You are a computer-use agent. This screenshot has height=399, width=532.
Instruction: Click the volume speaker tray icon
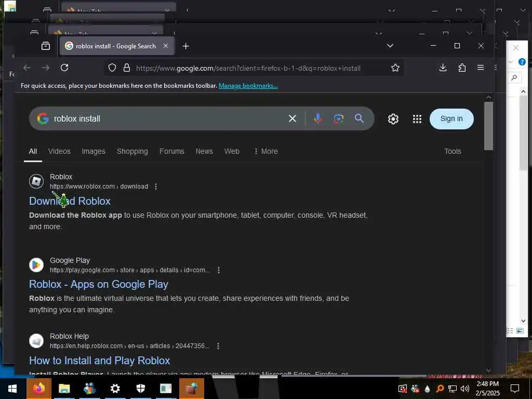tap(465, 389)
